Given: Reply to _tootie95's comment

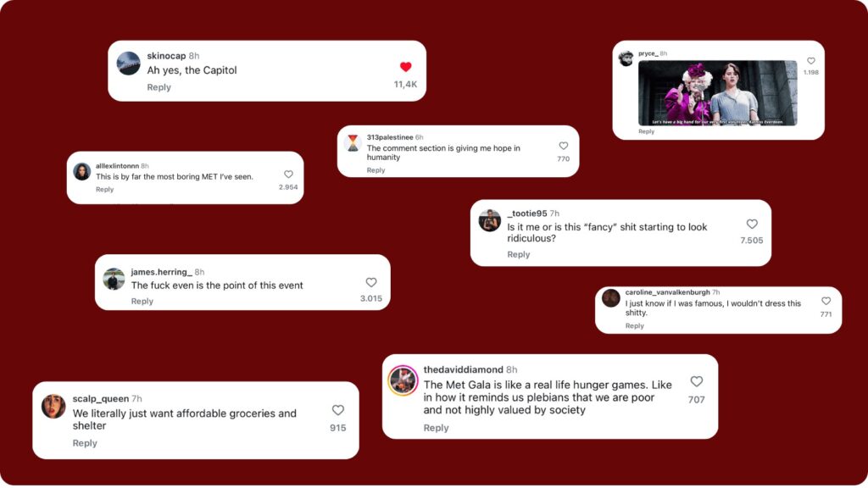Looking at the screenshot, I should point(518,254).
